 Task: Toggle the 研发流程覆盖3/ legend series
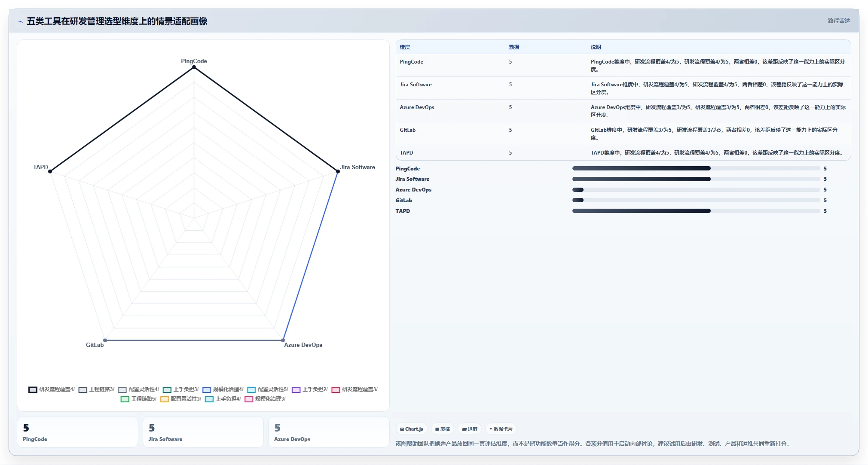[x=354, y=389]
